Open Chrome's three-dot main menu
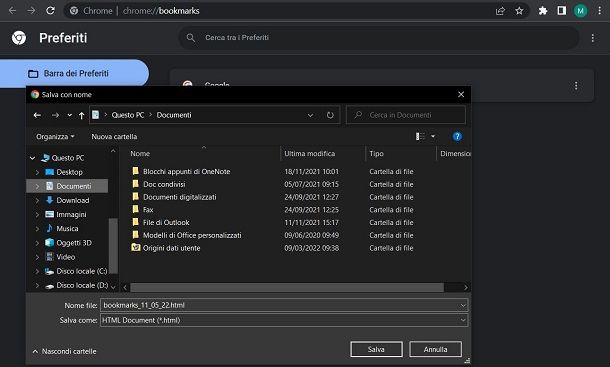The height and width of the screenshot is (367, 610). click(599, 11)
